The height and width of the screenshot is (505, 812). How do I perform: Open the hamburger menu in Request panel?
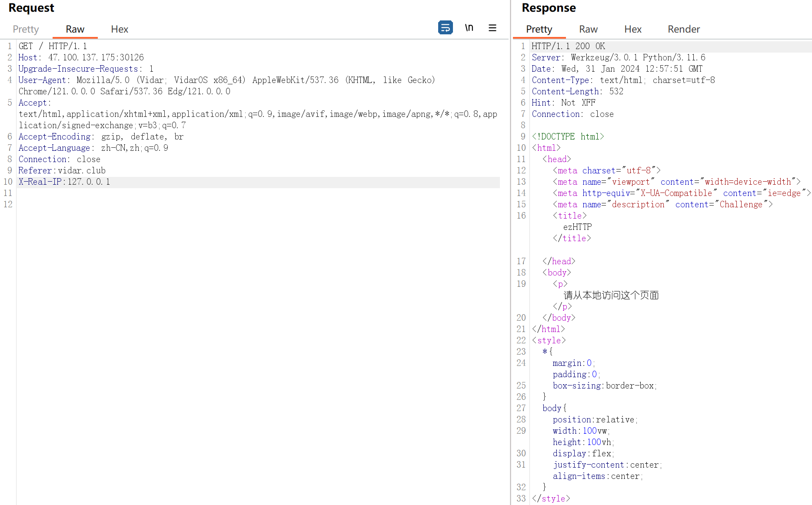point(492,28)
